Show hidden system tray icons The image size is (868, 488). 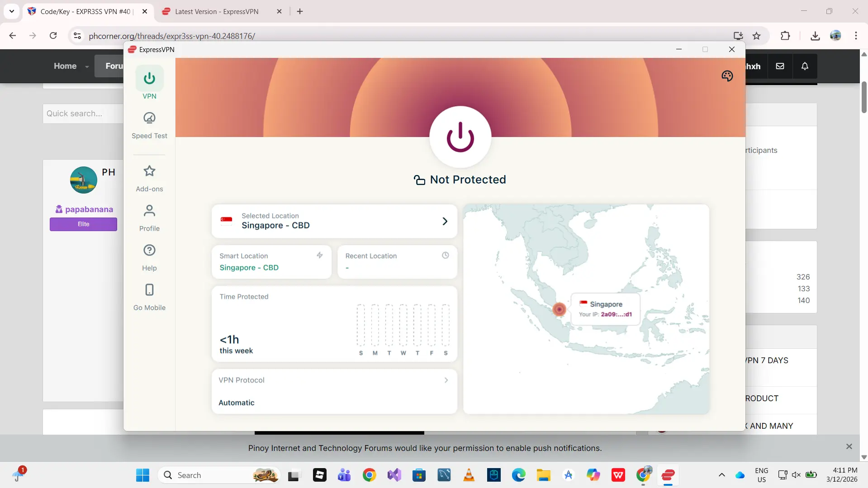point(721,475)
